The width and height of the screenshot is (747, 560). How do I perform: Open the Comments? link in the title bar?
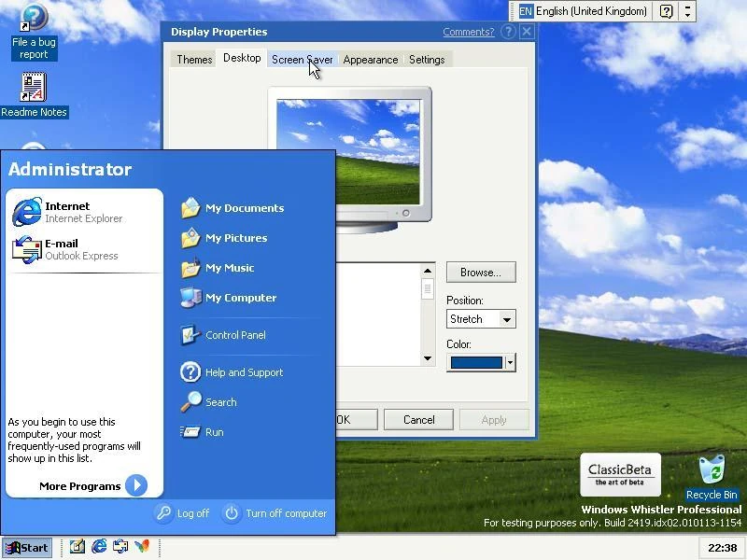pos(468,31)
